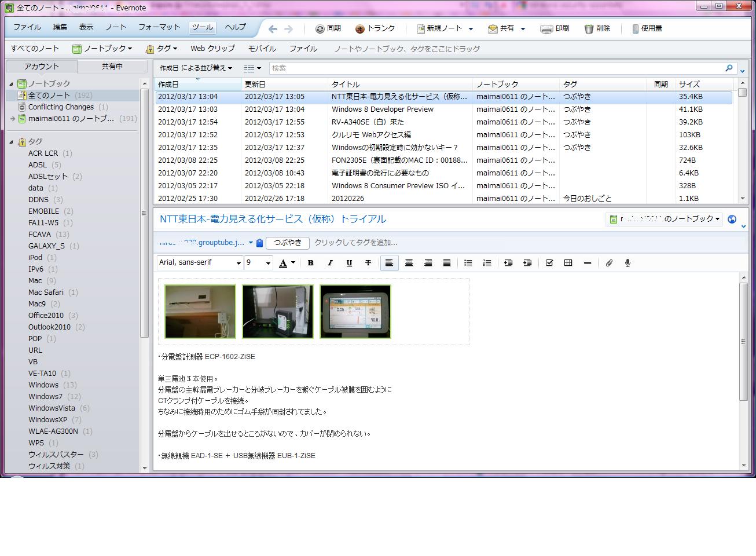Record audio with the microphone icon
This screenshot has width=756, height=556.
click(627, 263)
